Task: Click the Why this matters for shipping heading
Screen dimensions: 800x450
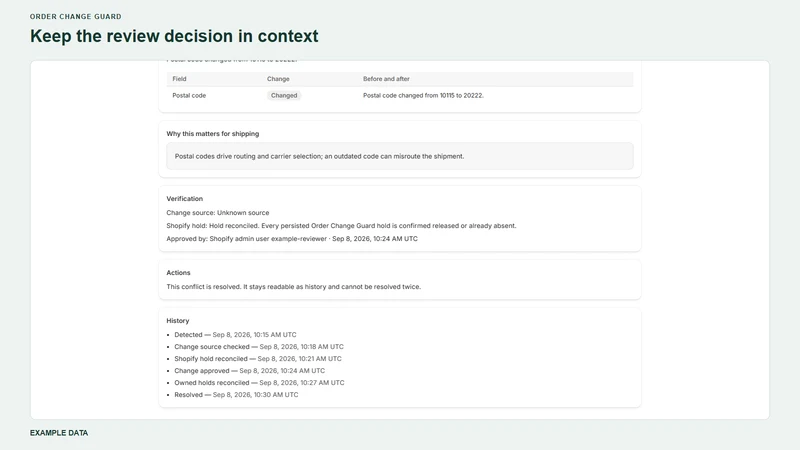Action: [213, 134]
